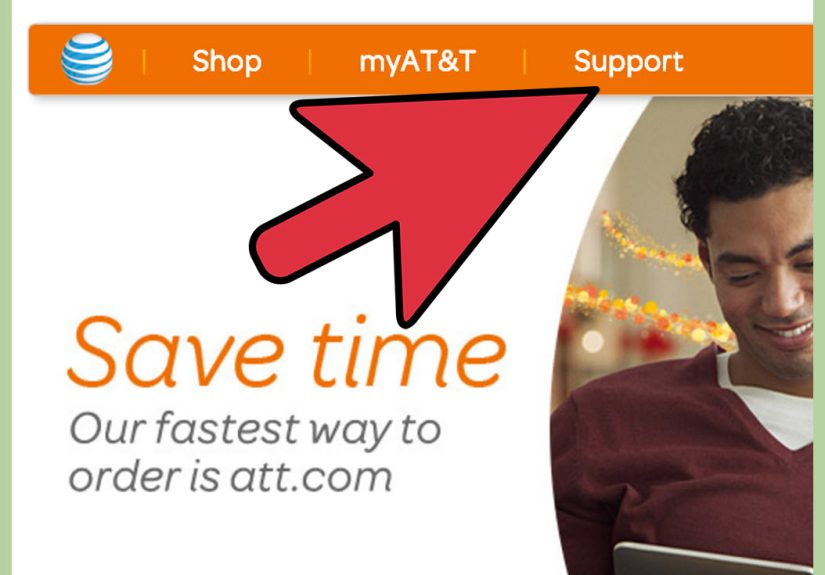Click the AT&T globe logo
This screenshot has height=575, width=825.
point(87,59)
